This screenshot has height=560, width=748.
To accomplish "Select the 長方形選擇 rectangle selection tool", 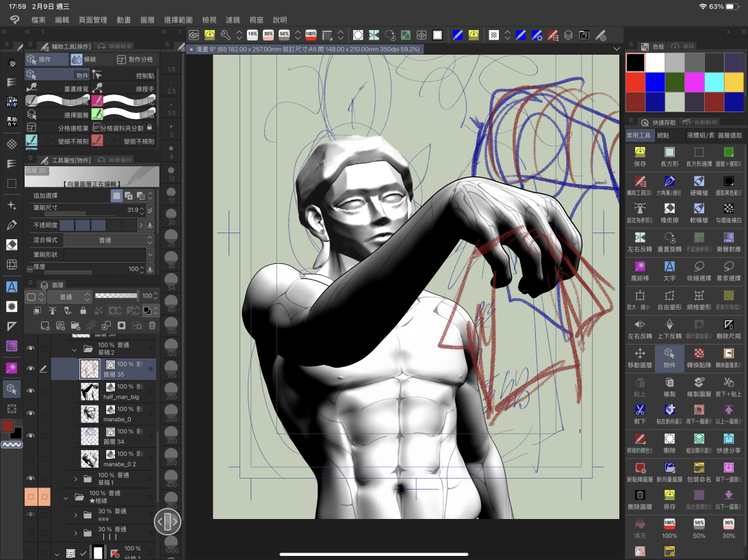I will click(699, 152).
